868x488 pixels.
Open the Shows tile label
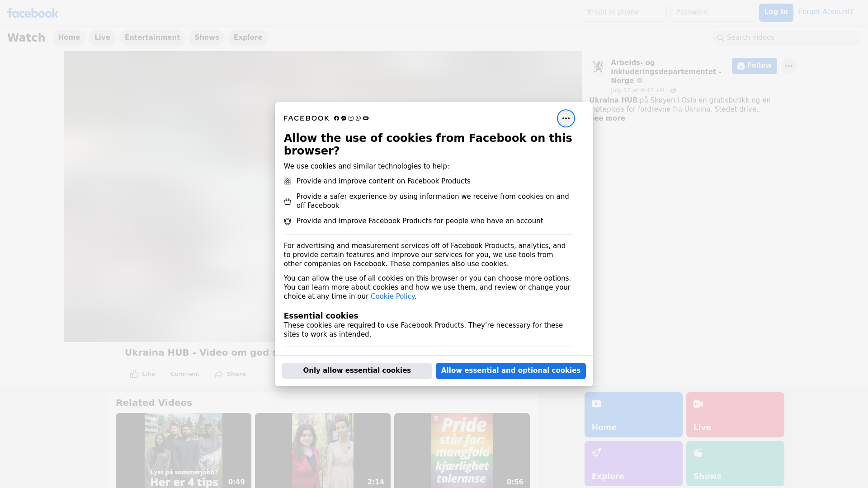click(707, 476)
